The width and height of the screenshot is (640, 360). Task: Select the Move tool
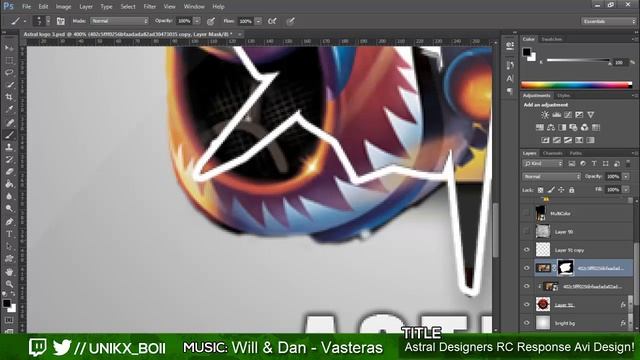click(9, 49)
